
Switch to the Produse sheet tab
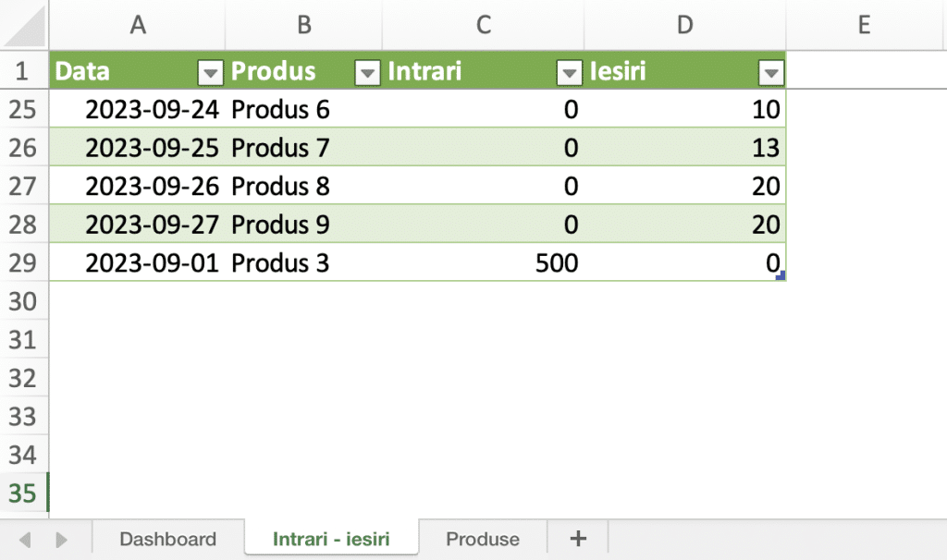click(x=483, y=538)
